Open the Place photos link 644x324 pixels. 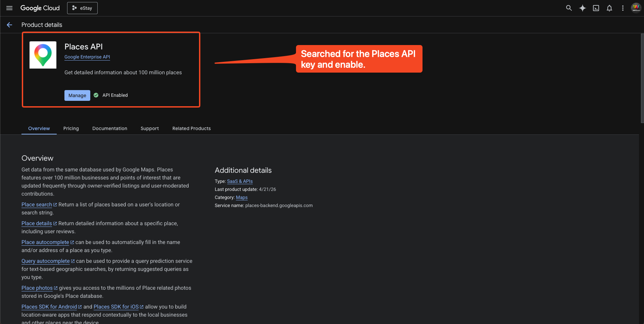click(x=37, y=288)
